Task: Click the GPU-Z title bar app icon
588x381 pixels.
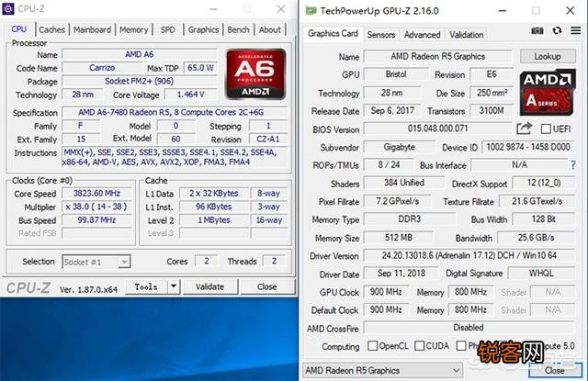Action: [311, 10]
